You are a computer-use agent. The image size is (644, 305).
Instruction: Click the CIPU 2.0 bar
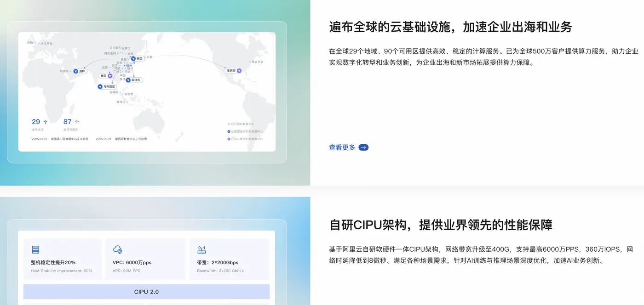click(x=146, y=292)
